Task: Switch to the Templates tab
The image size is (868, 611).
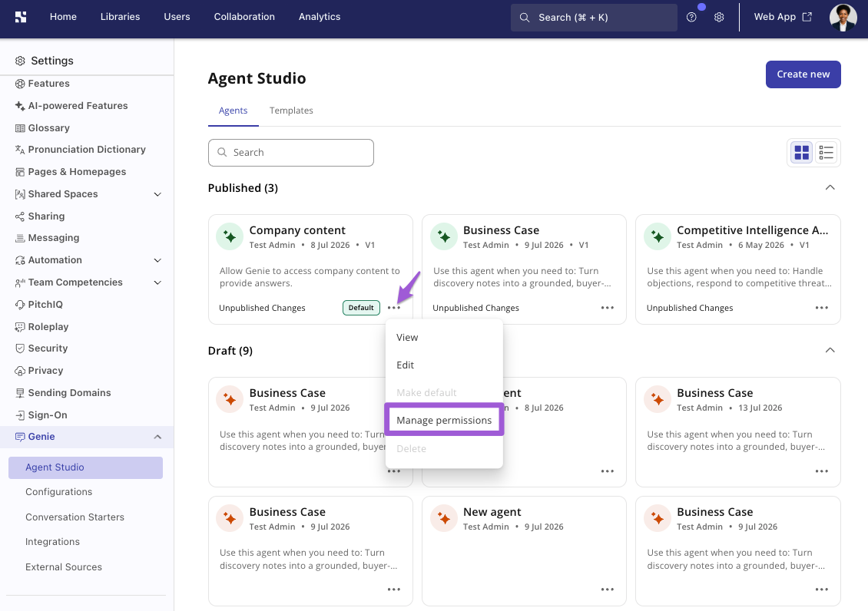Action: tap(291, 111)
